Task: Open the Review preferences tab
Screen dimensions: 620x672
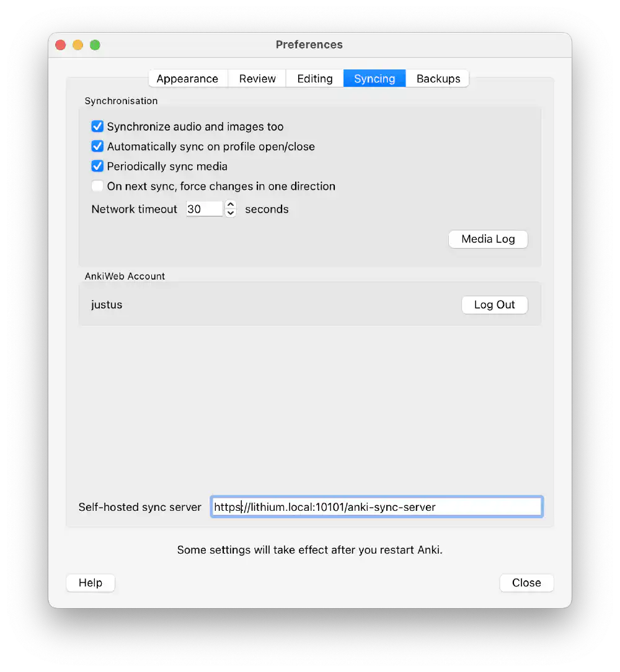Action: point(257,78)
